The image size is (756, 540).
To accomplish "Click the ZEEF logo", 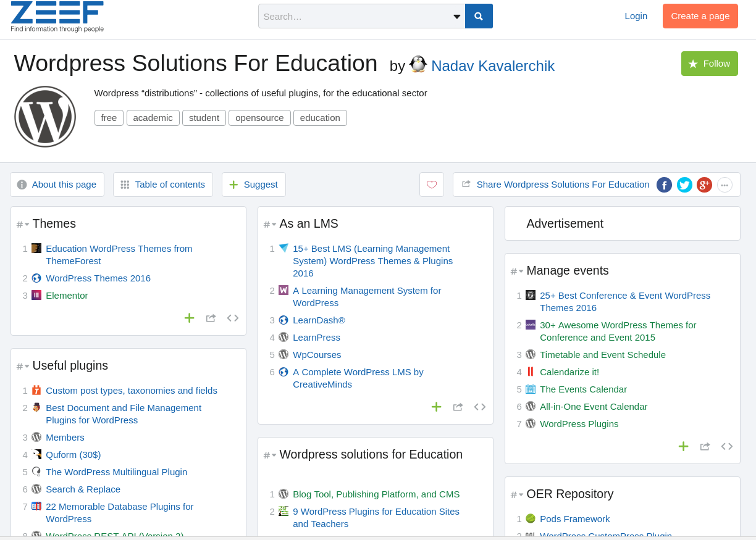I will coord(57,17).
